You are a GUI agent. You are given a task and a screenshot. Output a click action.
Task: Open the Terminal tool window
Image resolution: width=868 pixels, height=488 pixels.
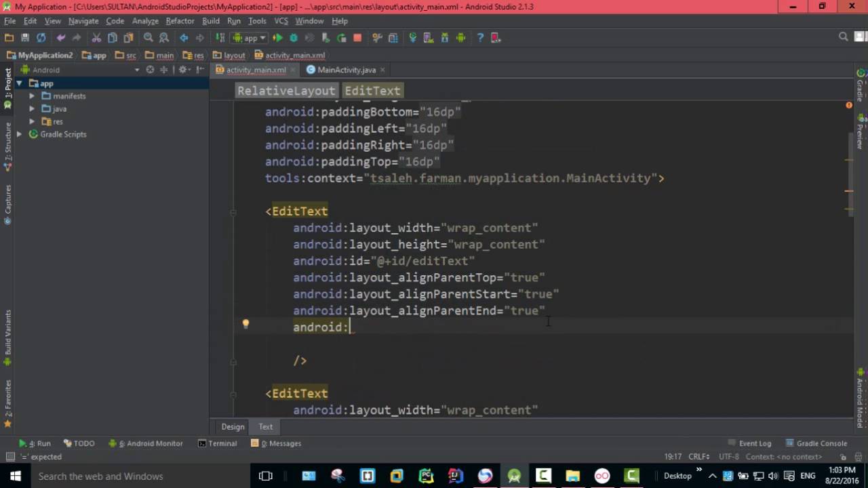coord(218,443)
